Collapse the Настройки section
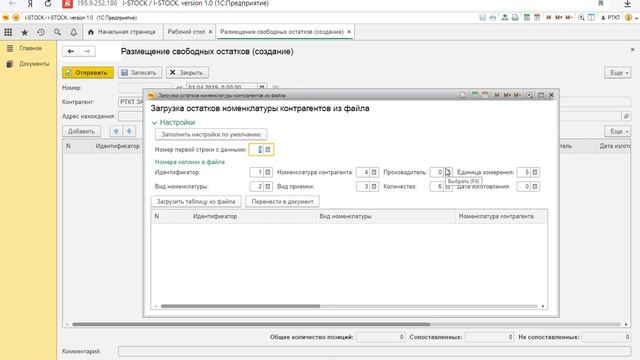Image resolution: width=640 pixels, height=360 pixels. (x=154, y=122)
